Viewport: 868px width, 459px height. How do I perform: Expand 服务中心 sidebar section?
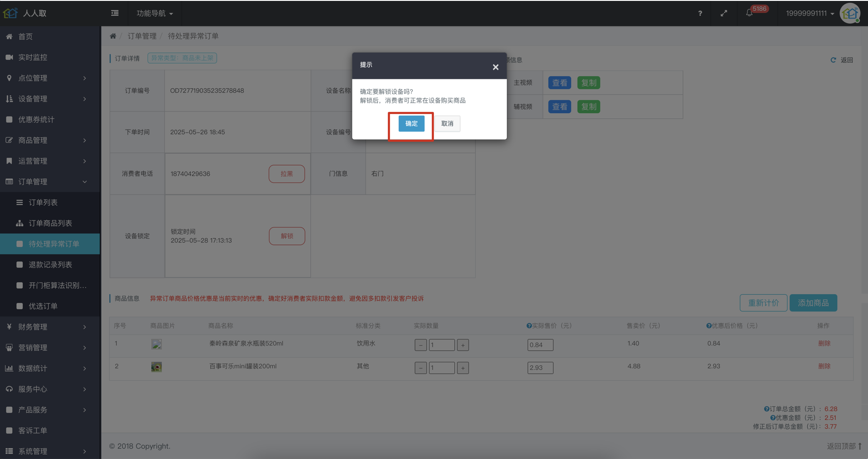[50, 389]
